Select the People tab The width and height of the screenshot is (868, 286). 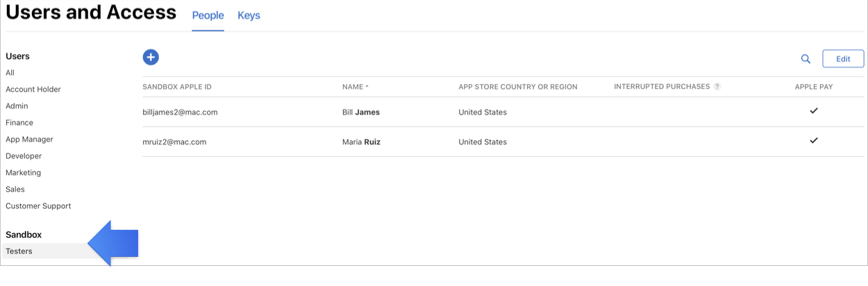(x=208, y=15)
